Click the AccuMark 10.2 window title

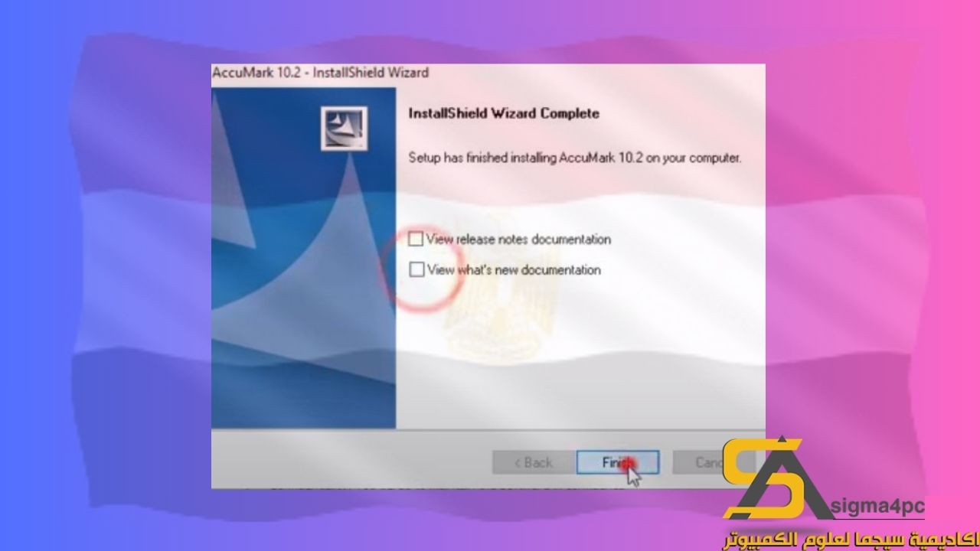(x=321, y=73)
